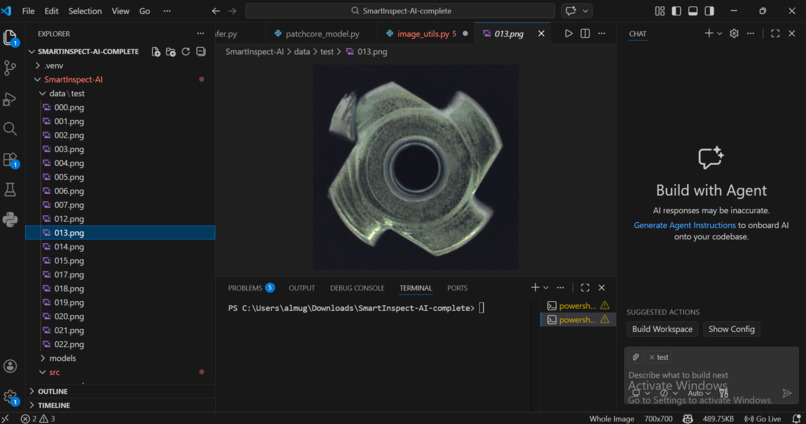This screenshot has height=424, width=806.
Task: Refresh the Explorer file tree
Action: 186,51
